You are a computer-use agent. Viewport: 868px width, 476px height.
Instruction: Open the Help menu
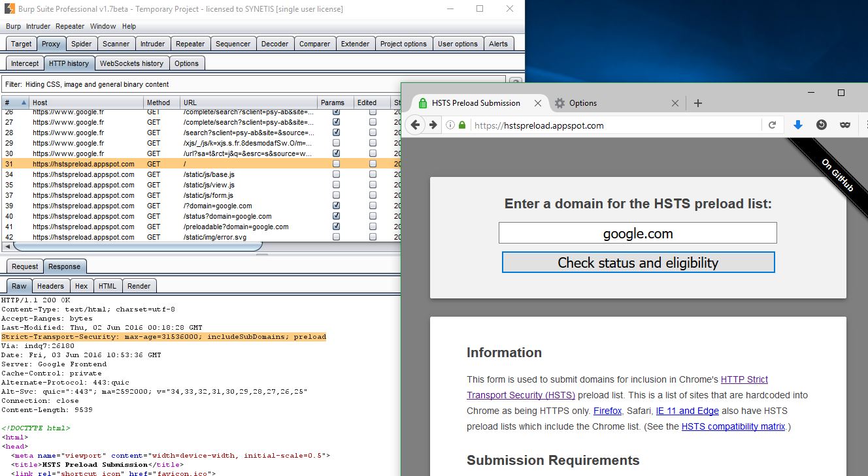(129, 26)
